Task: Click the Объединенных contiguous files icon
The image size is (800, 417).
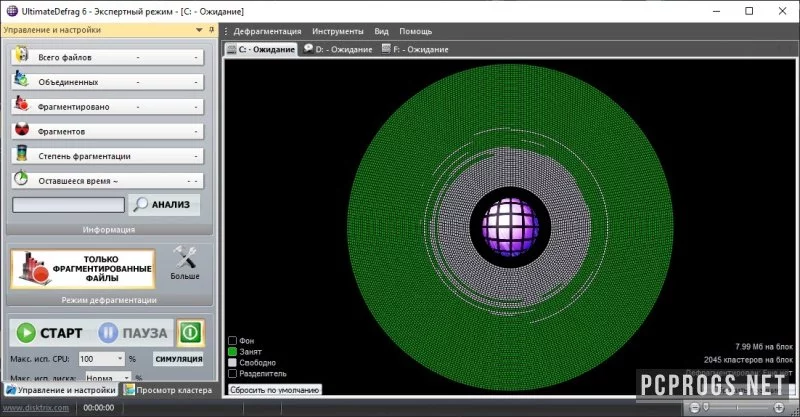Action: pyautogui.click(x=21, y=80)
